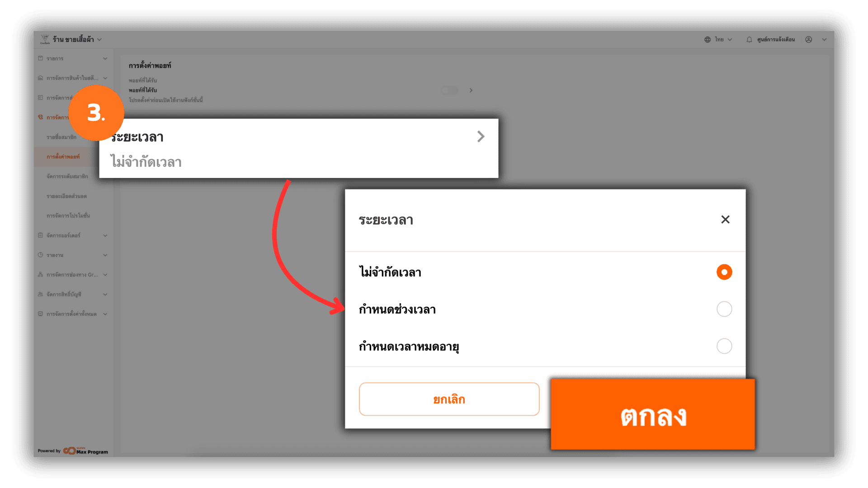Select the ไม่จำกัดเวลา radio option

click(x=724, y=272)
